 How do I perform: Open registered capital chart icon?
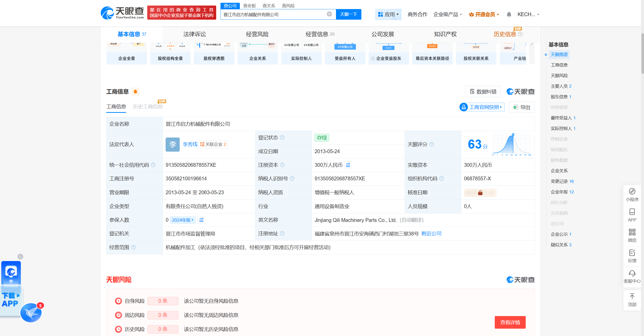[348, 165]
